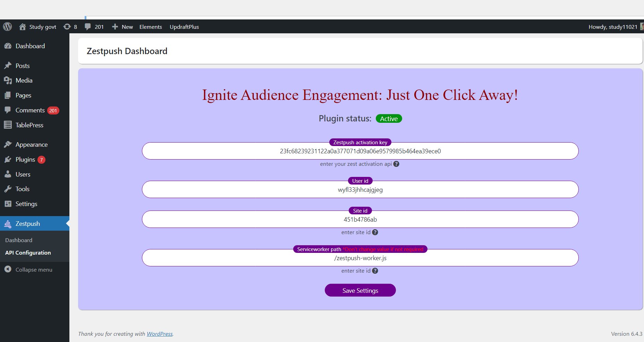Open the New content menu in the toolbar

coord(122,27)
